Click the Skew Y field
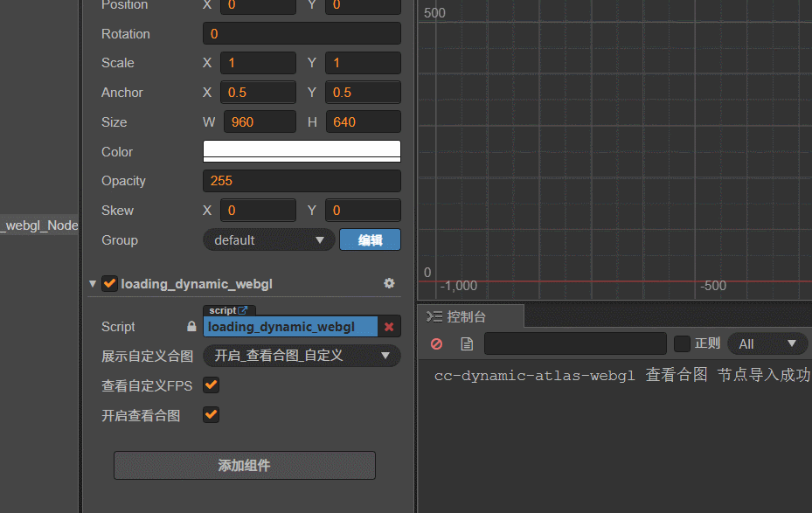The image size is (812, 513). click(363, 210)
